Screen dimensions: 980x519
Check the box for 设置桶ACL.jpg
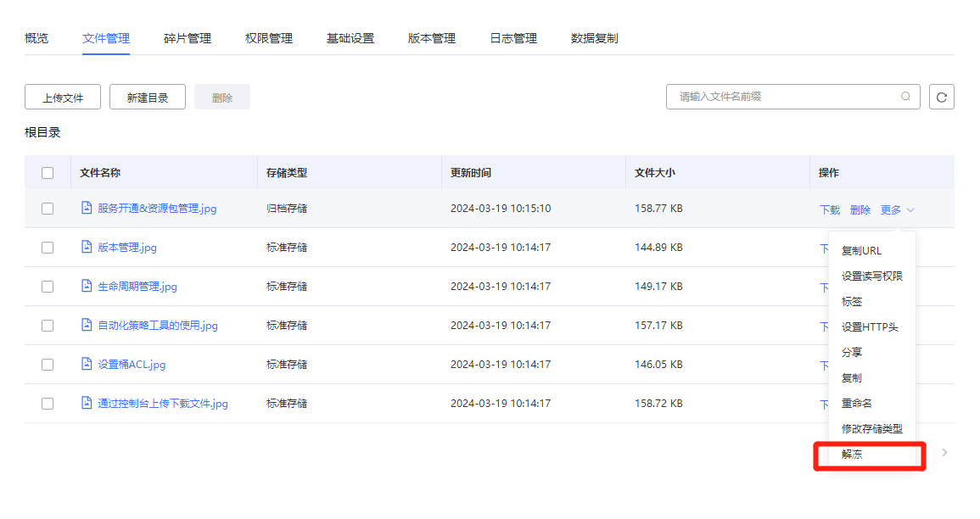[x=48, y=365]
